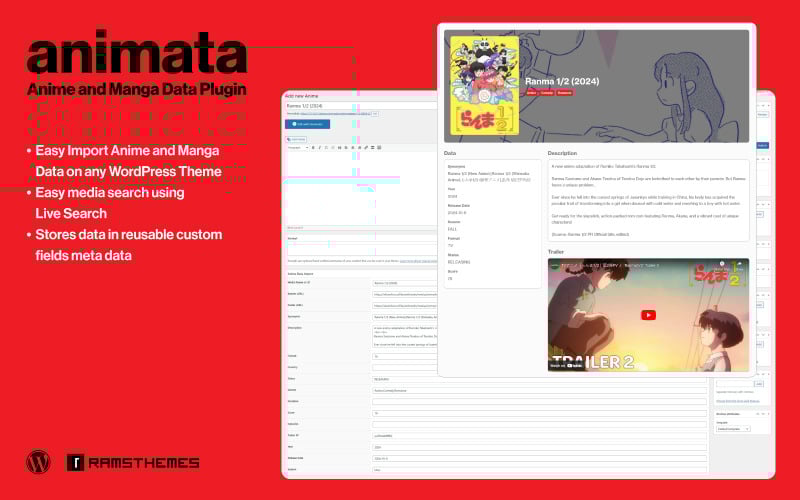Edit the Trailer ID input field

pyautogui.click(x=539, y=436)
